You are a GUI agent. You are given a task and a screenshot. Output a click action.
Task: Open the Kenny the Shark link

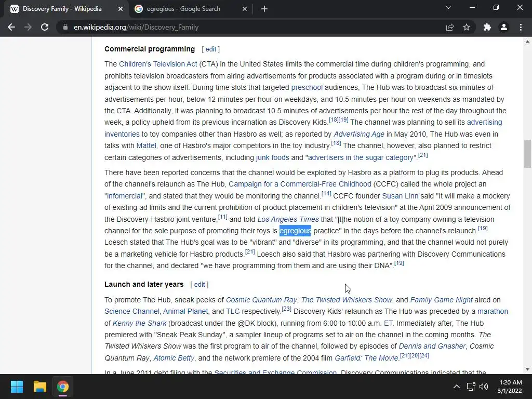pyautogui.click(x=139, y=323)
